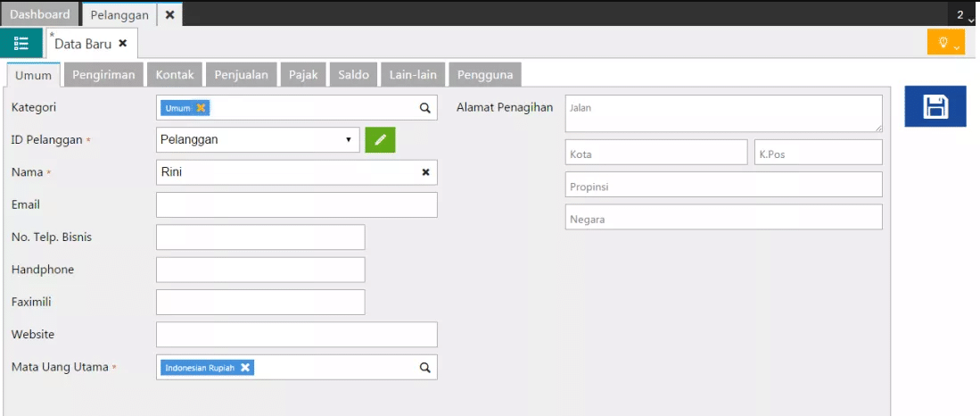Click the Email input field
The image size is (980, 416).
pos(296,205)
